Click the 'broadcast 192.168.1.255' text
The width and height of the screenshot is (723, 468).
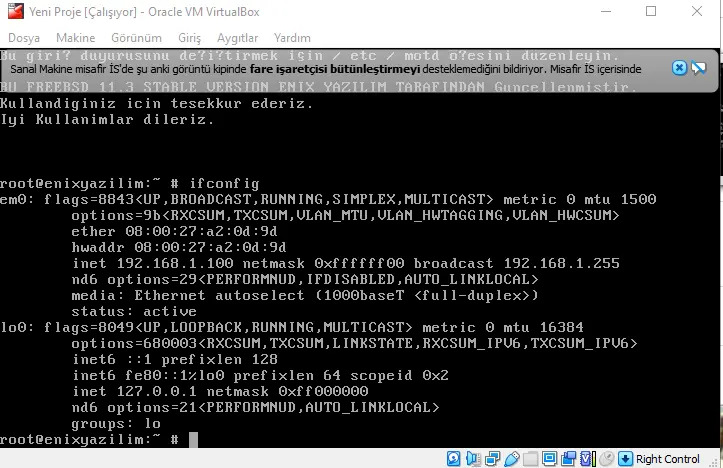[516, 263]
